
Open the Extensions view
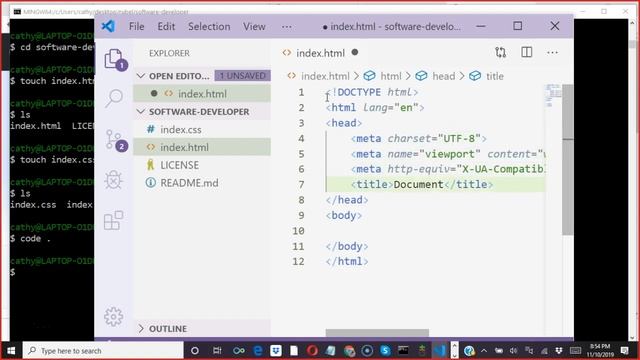pyautogui.click(x=113, y=220)
